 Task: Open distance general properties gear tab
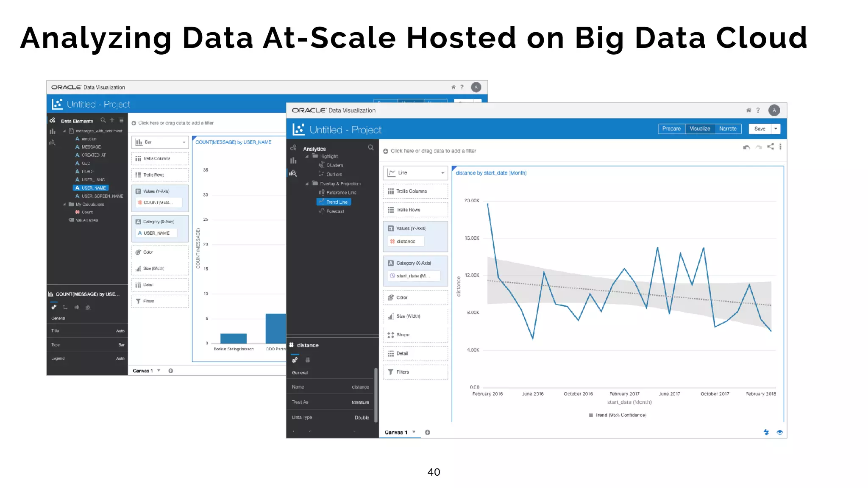point(295,360)
